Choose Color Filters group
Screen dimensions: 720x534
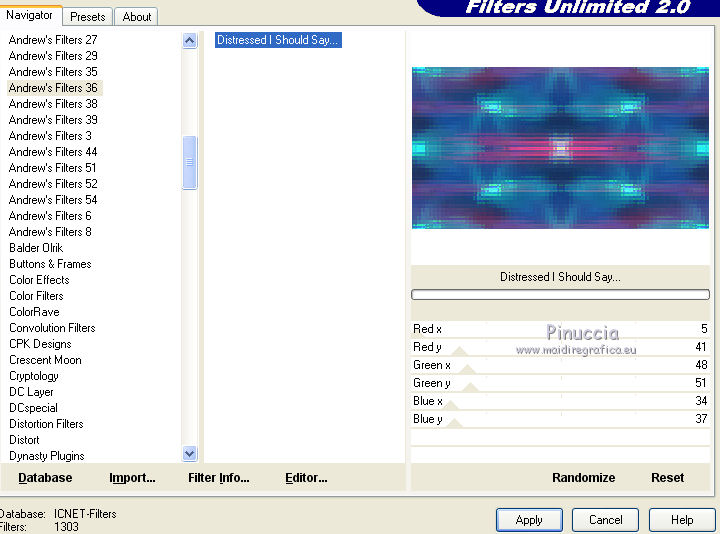(x=36, y=296)
